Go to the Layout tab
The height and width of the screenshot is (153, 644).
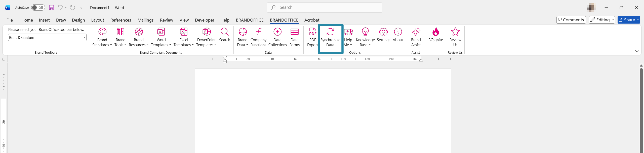pos(98,20)
